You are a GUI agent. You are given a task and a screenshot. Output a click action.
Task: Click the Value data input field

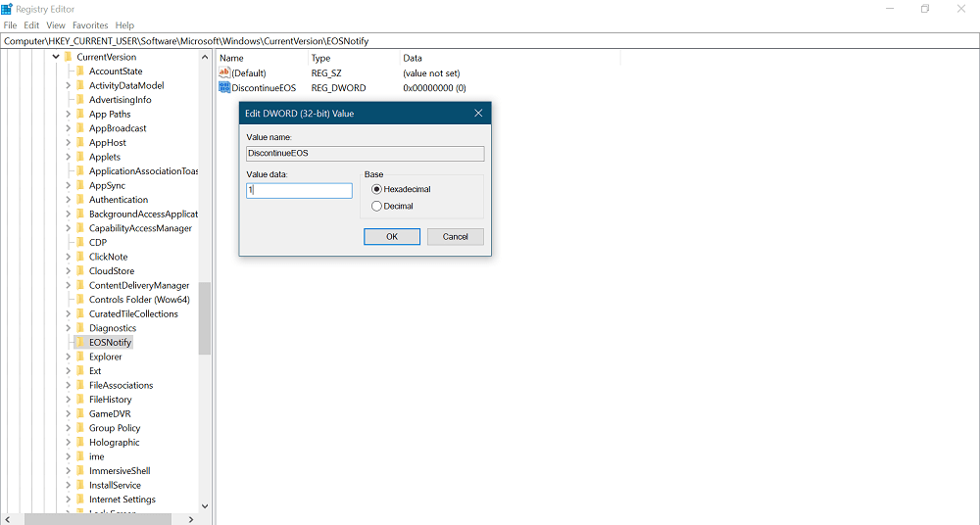(299, 191)
